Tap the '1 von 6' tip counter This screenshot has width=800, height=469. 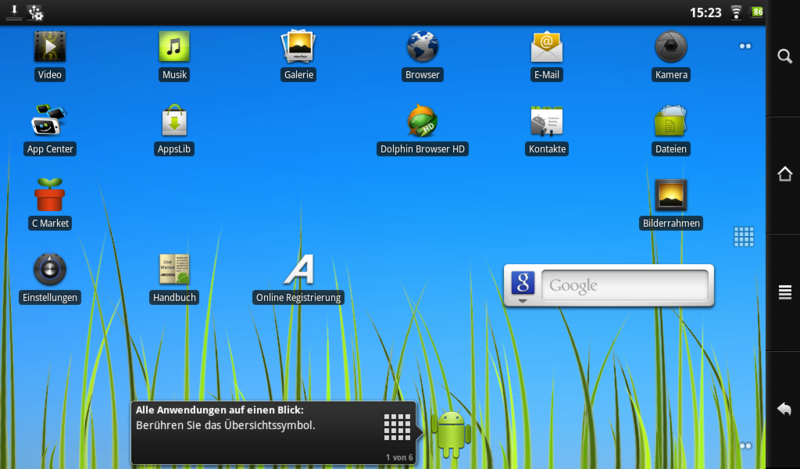pos(399,457)
